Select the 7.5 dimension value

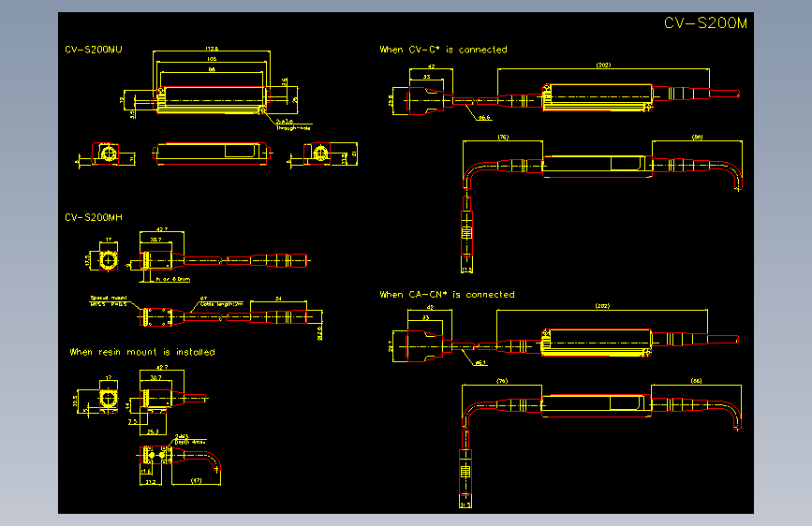[x=133, y=422]
